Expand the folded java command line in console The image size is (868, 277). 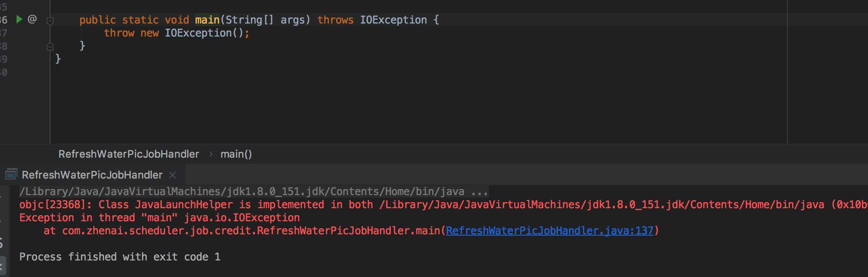click(479, 192)
